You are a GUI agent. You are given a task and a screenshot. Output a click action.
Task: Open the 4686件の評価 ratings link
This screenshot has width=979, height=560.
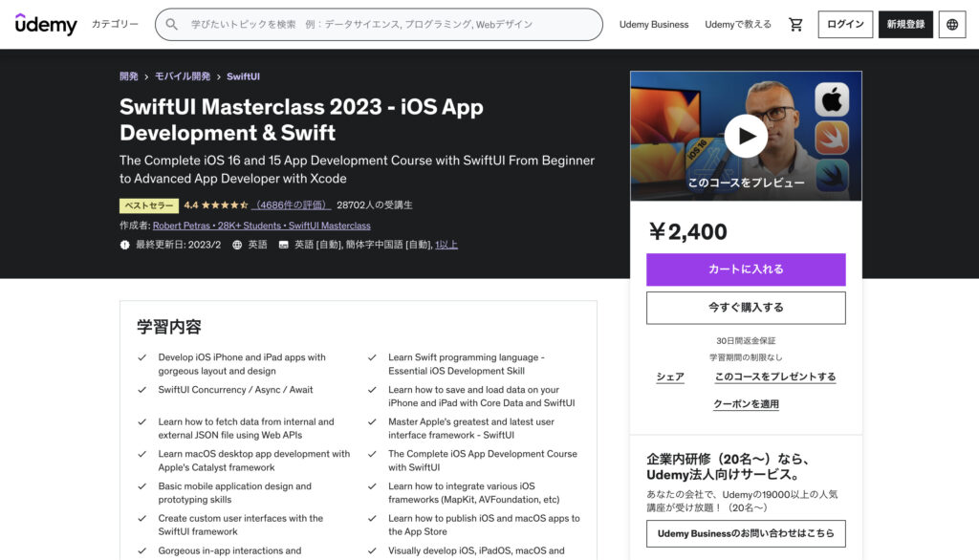tap(292, 205)
